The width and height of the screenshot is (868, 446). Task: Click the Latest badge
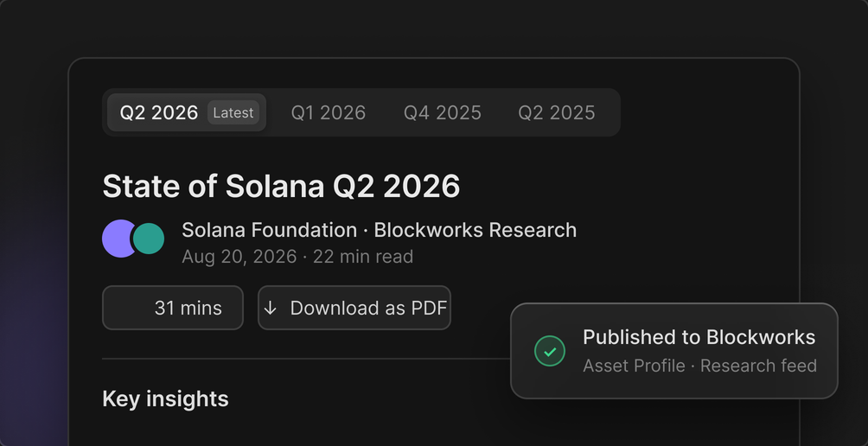point(233,112)
